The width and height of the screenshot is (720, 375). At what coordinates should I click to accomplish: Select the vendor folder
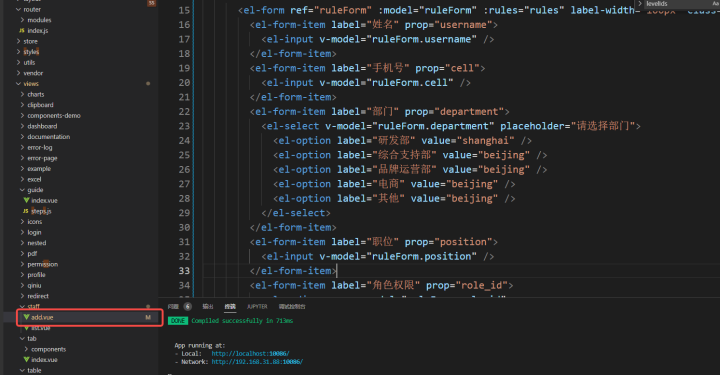pyautogui.click(x=33, y=73)
